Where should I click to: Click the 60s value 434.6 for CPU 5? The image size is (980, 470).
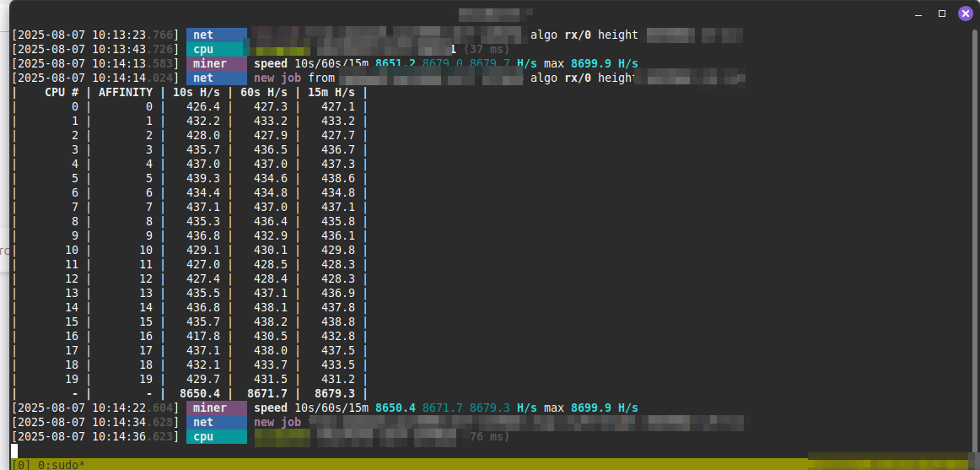coord(271,179)
